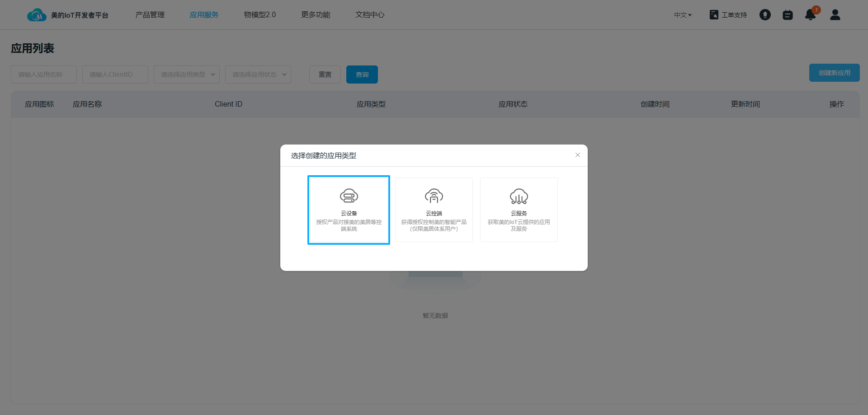Click the 重置 reset button
The width and height of the screenshot is (868, 415).
(x=325, y=75)
